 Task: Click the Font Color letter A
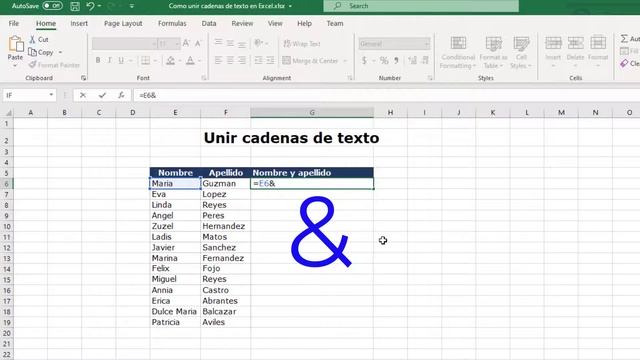pyautogui.click(x=190, y=60)
